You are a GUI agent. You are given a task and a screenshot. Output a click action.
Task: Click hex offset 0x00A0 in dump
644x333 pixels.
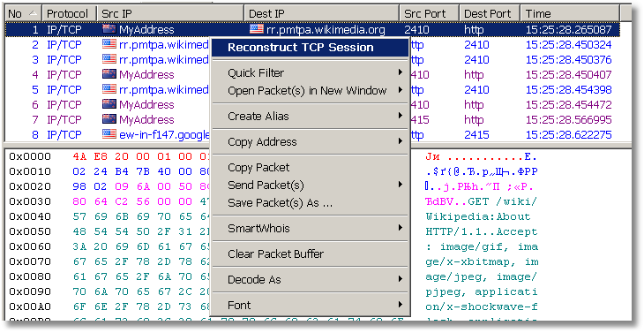(x=30, y=307)
